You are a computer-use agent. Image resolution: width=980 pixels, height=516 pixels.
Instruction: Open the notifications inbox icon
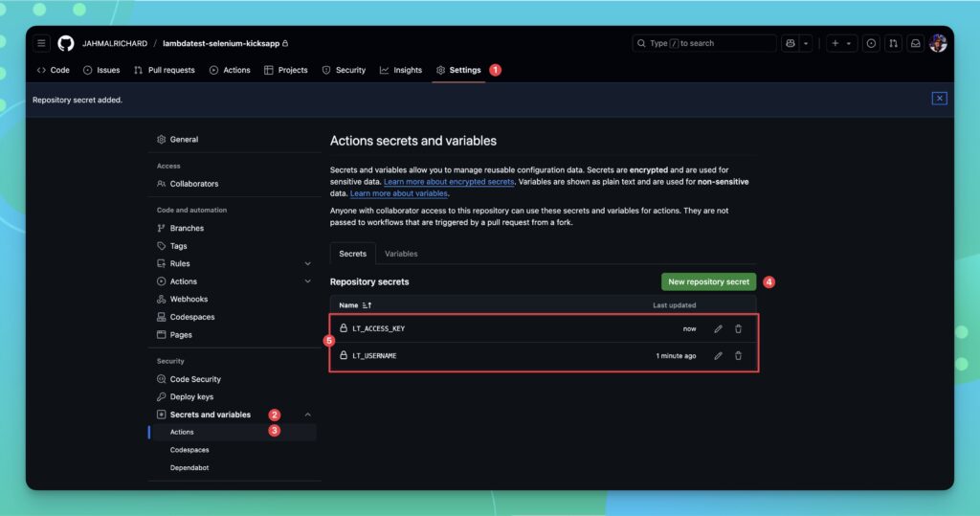click(915, 43)
